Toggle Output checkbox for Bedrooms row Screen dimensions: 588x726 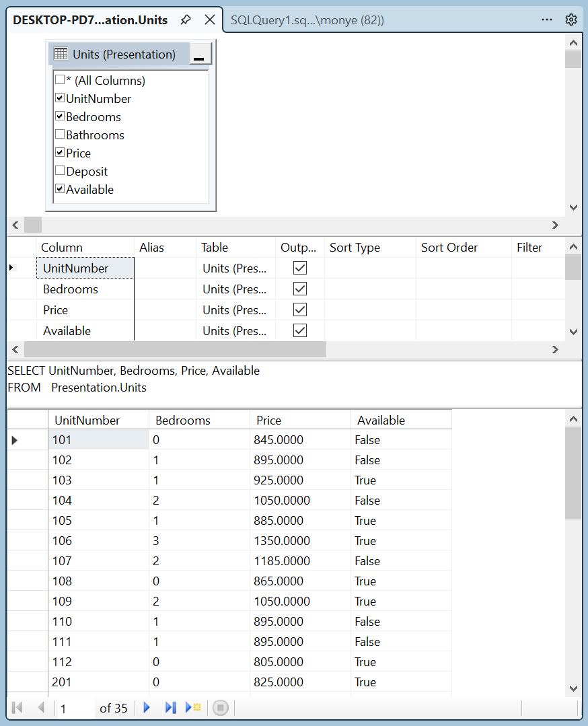tap(300, 289)
